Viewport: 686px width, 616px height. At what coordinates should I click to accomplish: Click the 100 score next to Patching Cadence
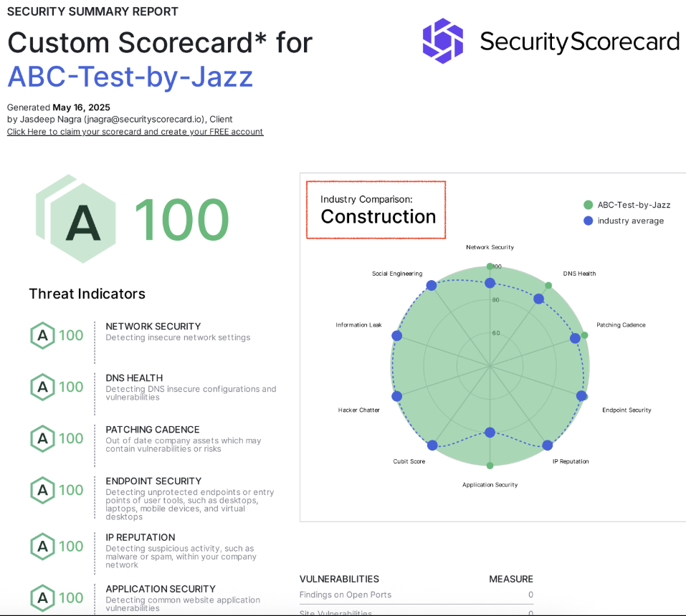[71, 438]
